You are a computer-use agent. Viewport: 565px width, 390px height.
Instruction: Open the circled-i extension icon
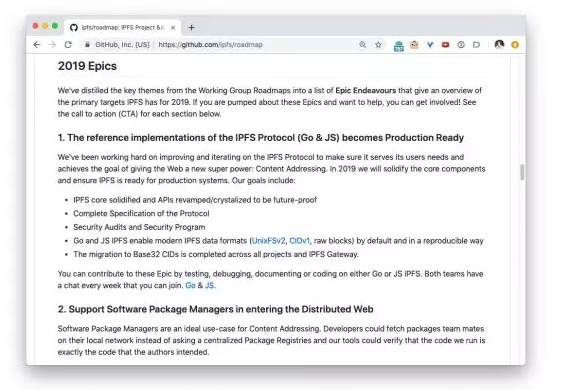[461, 45]
